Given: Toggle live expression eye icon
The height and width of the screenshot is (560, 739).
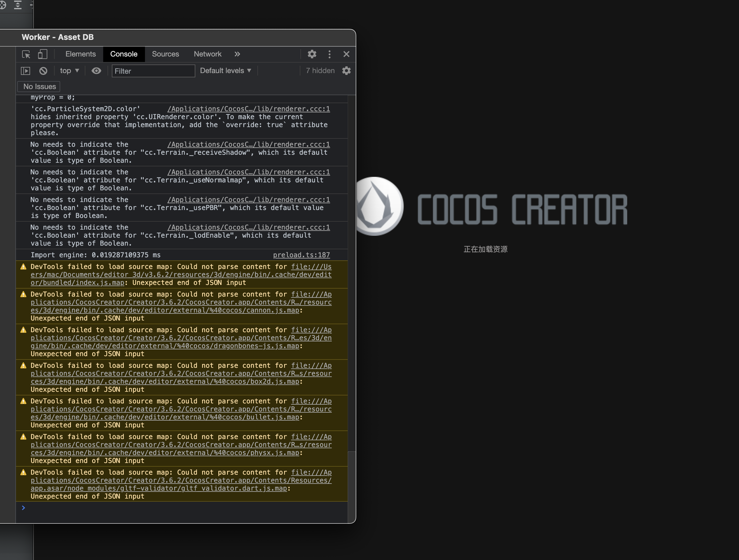Looking at the screenshot, I should [96, 71].
